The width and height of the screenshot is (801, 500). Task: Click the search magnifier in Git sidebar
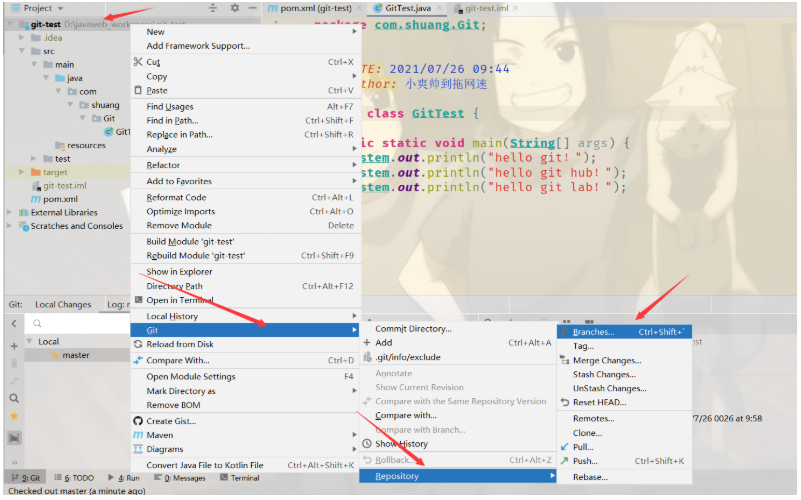click(x=14, y=398)
